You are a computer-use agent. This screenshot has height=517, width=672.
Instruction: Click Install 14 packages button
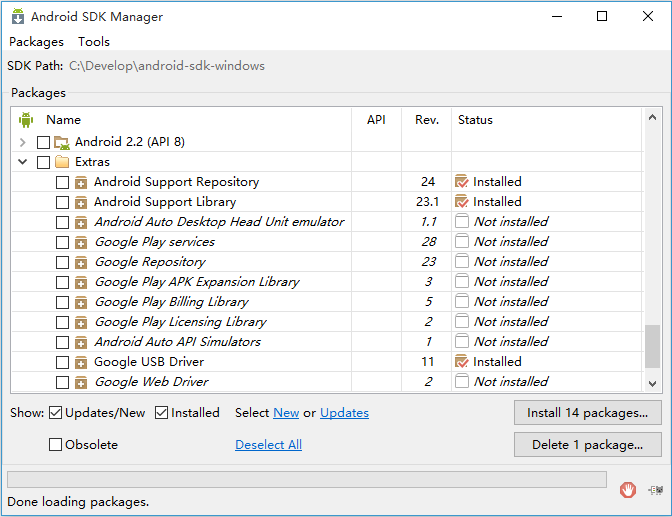click(588, 413)
